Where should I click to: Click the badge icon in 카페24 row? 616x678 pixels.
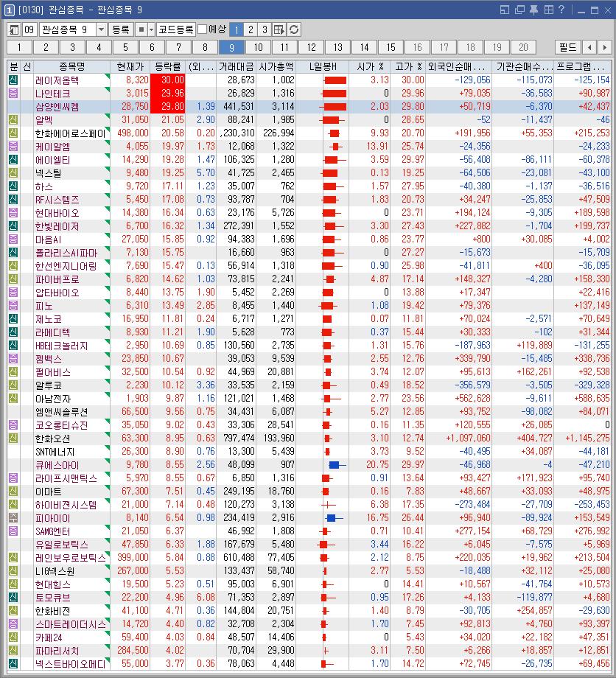tap(13, 637)
